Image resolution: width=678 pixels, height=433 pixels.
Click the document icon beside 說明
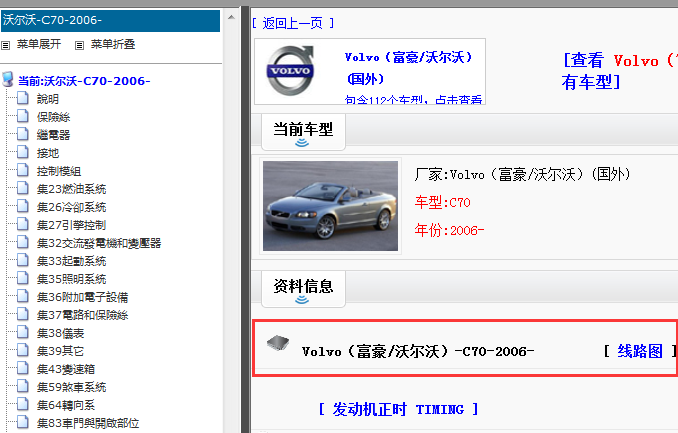tap(23, 98)
